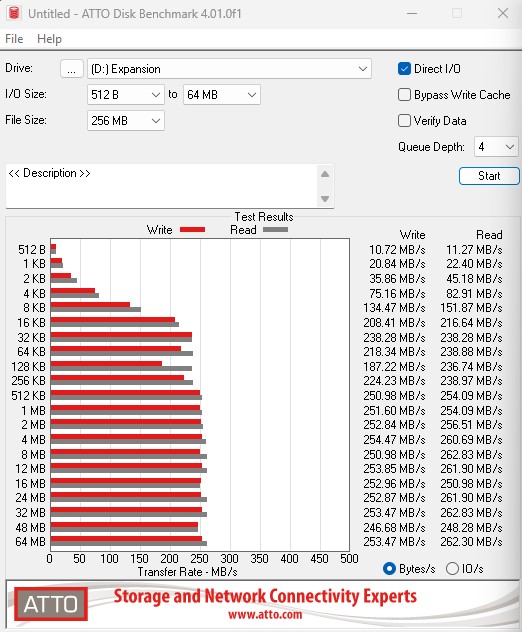Open the File menu
Image resolution: width=522 pixels, height=632 pixels.
14,39
